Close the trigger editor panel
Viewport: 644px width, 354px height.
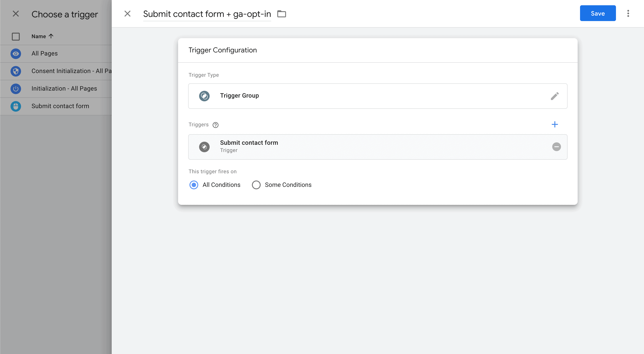127,14
